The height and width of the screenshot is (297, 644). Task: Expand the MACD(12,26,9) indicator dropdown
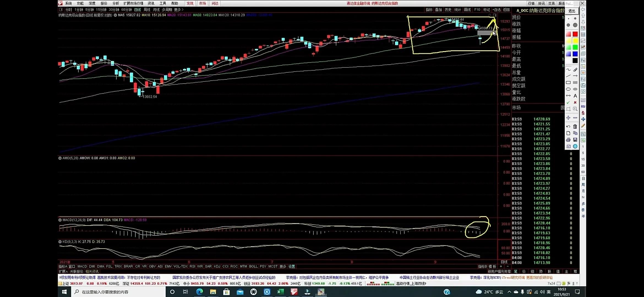pos(60,220)
